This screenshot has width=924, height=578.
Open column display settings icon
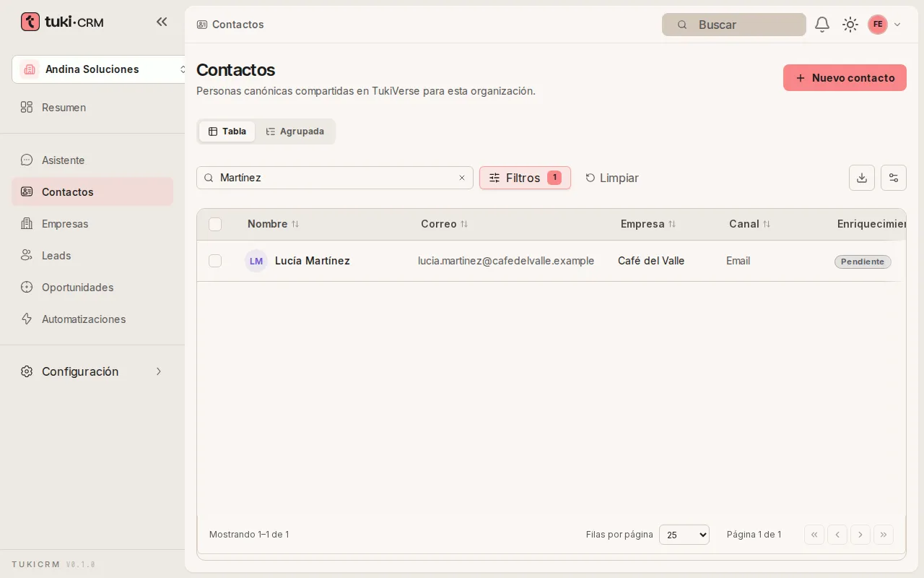[x=894, y=178]
